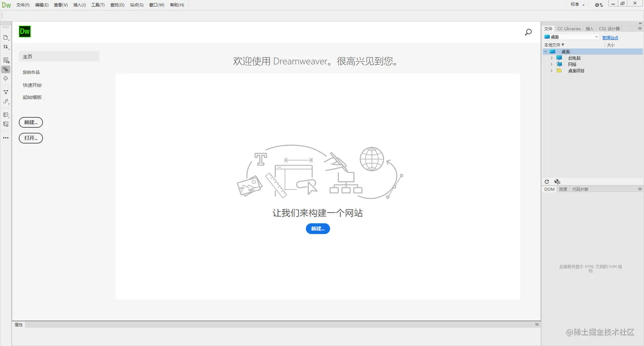
Task: Expand the 桌面项目 folder node
Action: coord(552,71)
